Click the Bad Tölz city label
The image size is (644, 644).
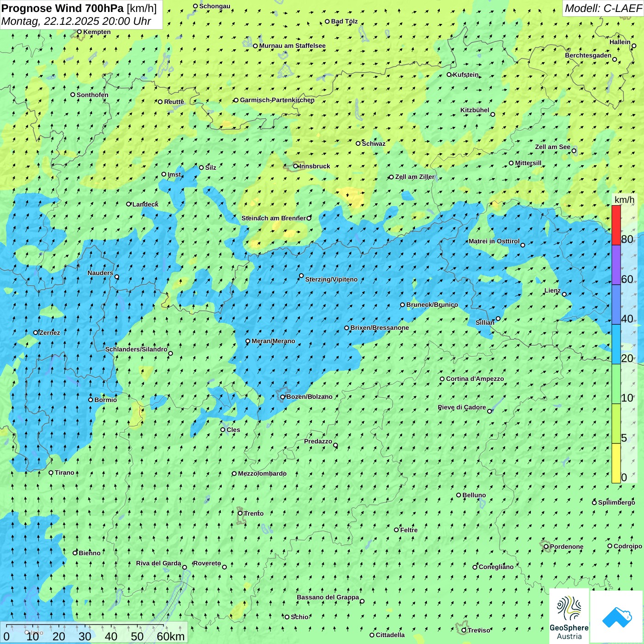[344, 21]
